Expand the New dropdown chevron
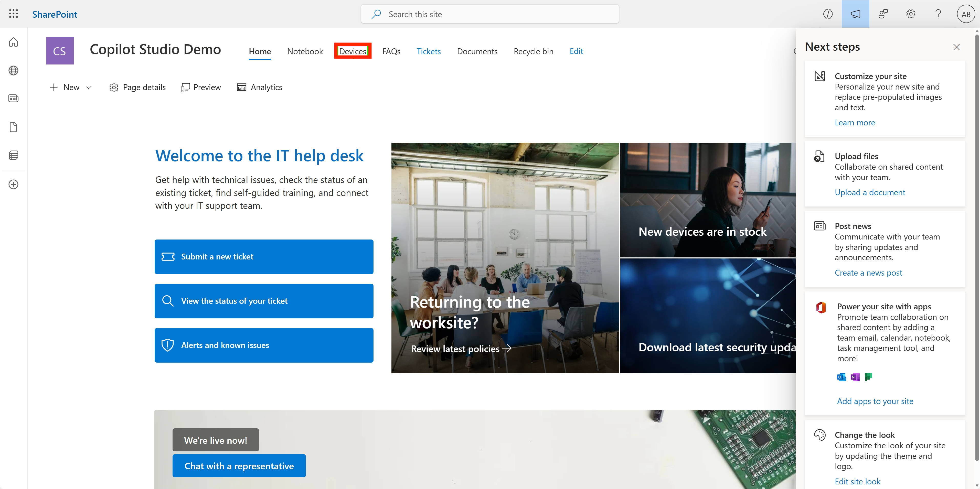This screenshot has width=980, height=489. pos(89,88)
